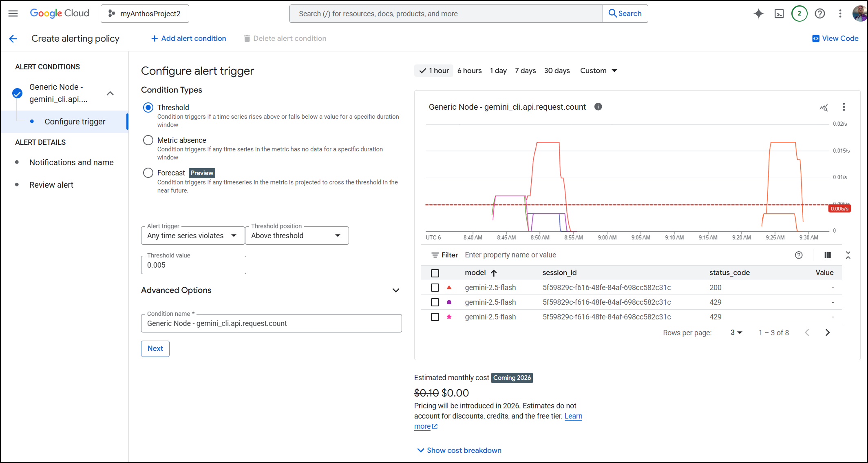The height and width of the screenshot is (463, 868).
Task: Click the column display options icon
Action: coord(827,255)
